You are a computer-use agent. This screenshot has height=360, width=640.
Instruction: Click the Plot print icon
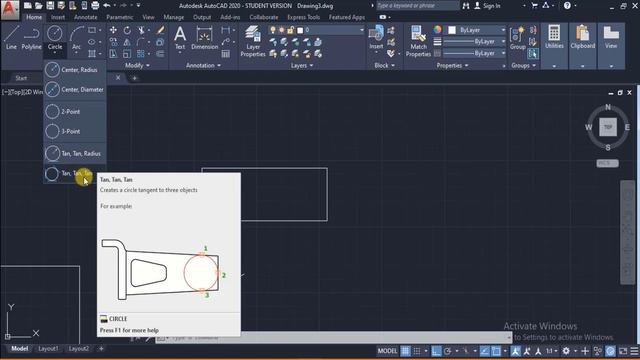pyautogui.click(x=95, y=6)
